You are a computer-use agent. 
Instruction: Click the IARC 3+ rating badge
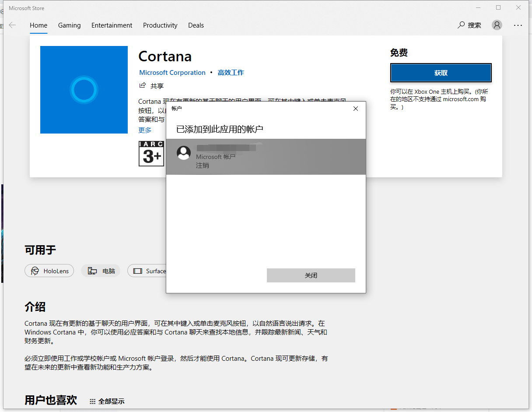pyautogui.click(x=151, y=154)
